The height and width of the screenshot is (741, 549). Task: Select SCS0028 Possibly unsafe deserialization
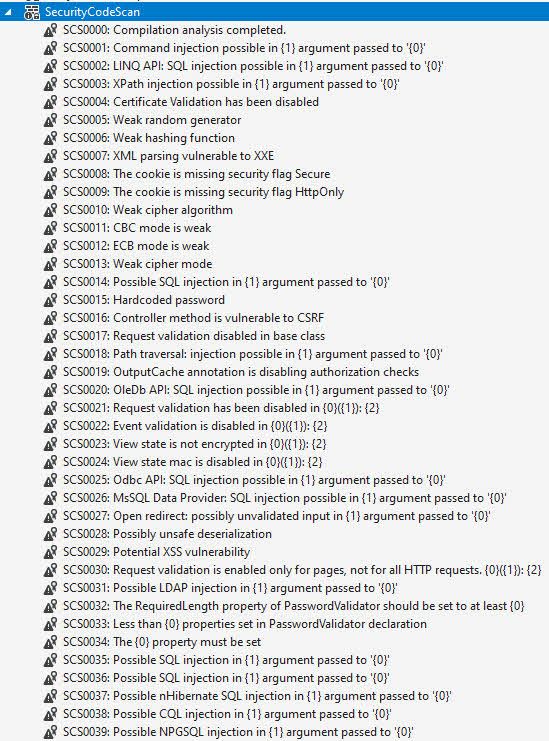point(167,534)
